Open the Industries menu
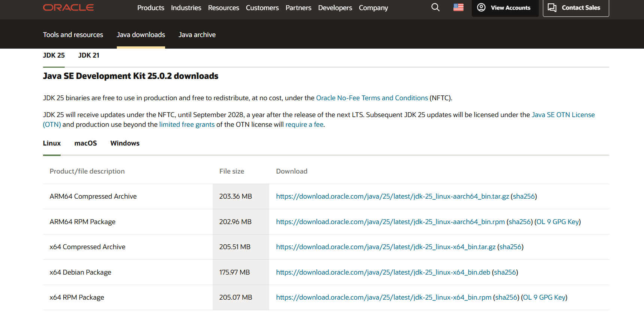 [x=186, y=8]
